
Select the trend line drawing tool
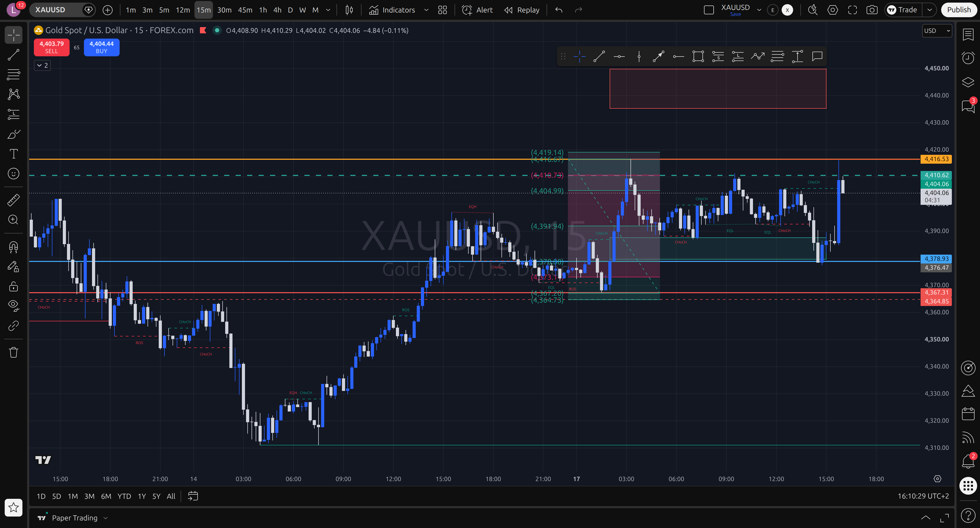coord(14,55)
